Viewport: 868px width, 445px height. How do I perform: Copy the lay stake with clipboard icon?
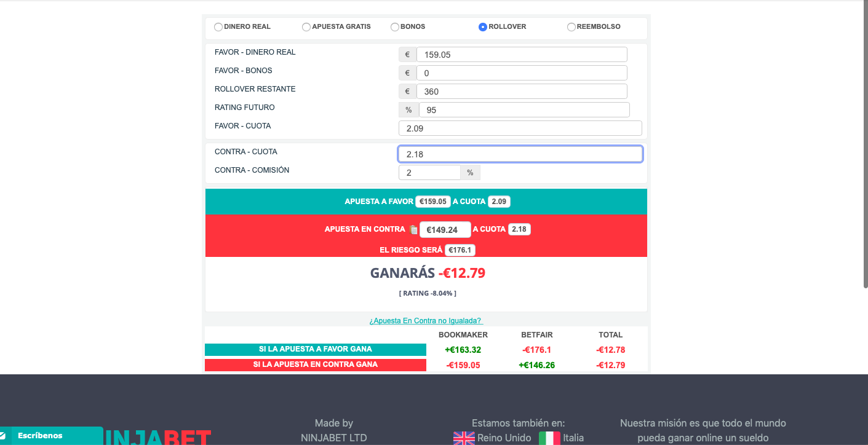tap(413, 229)
